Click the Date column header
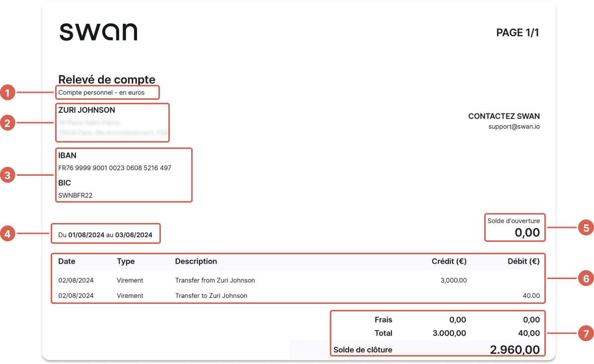Image resolution: width=594 pixels, height=364 pixels. pos(67,261)
